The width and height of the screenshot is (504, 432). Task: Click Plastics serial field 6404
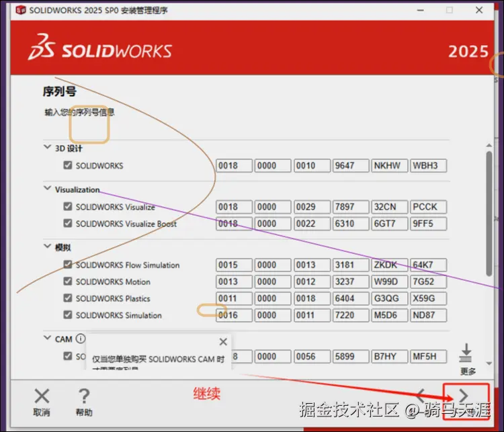click(x=351, y=298)
